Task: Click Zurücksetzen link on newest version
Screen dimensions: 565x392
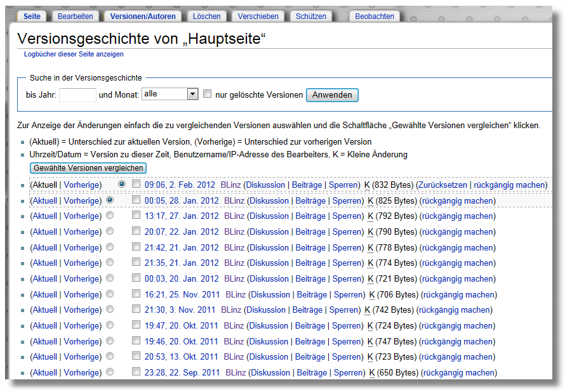Action: coord(442,185)
